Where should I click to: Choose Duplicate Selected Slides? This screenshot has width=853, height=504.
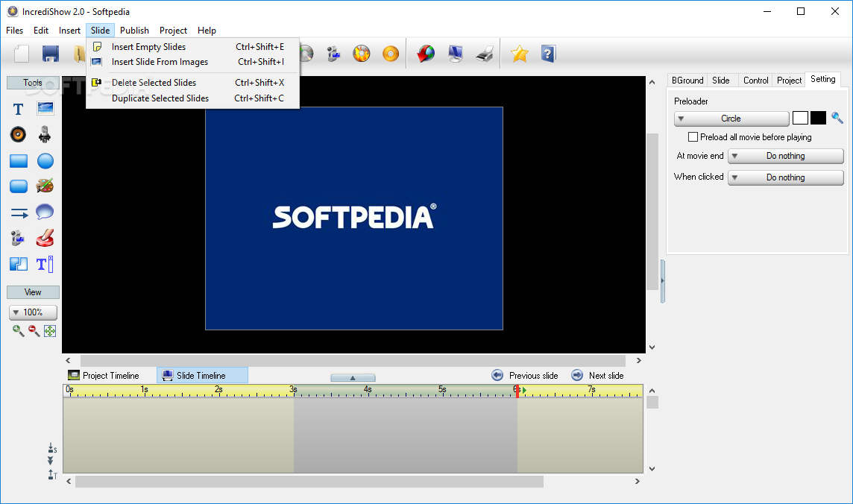coord(192,98)
